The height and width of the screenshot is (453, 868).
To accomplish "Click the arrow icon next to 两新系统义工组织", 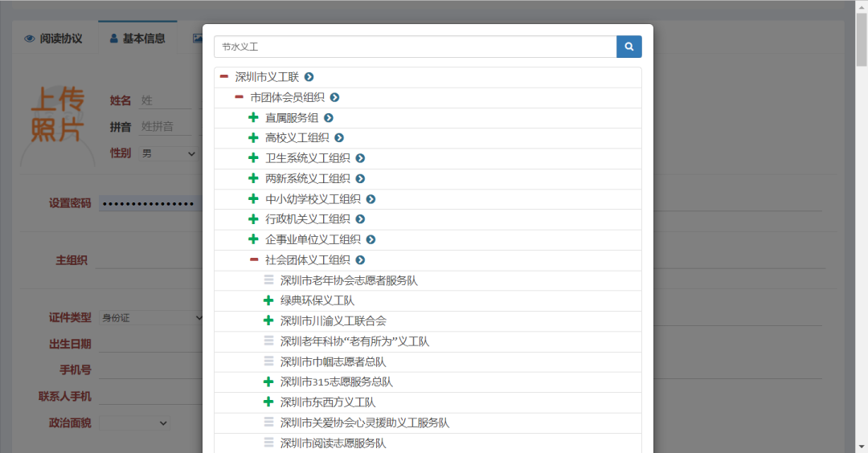I will point(360,178).
